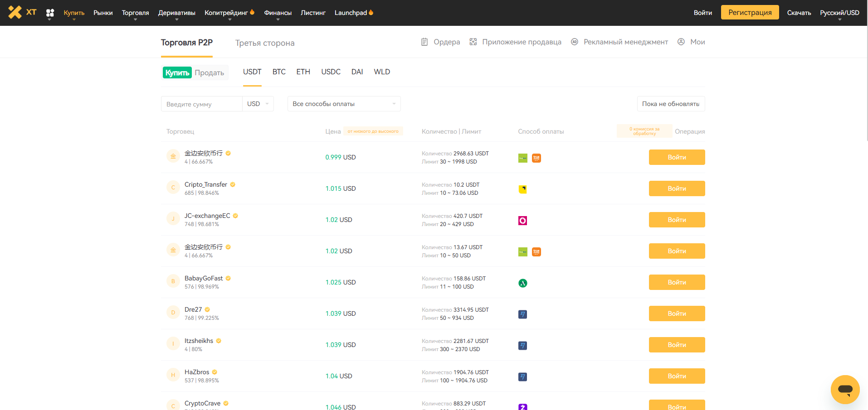Image resolution: width=868 pixels, height=410 pixels.
Task: Click orange payment icon in 13.67 USDT offer
Action: pyautogui.click(x=536, y=252)
